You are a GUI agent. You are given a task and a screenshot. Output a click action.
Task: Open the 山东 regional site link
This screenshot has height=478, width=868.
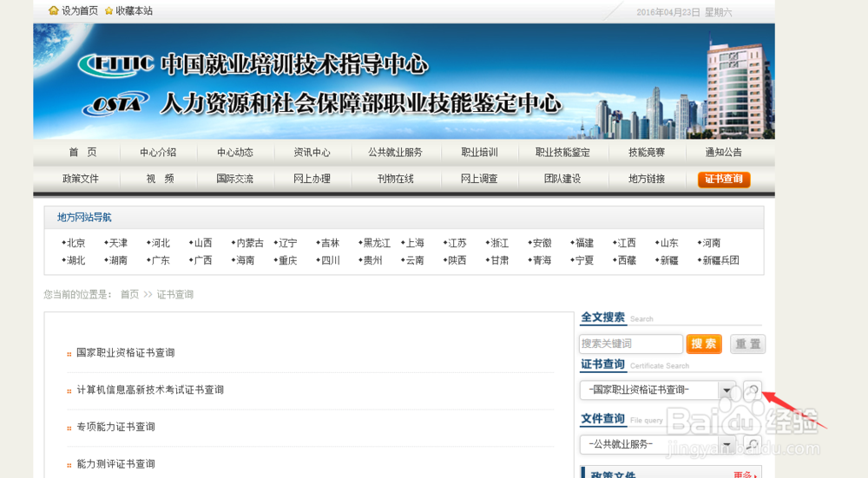coord(668,243)
